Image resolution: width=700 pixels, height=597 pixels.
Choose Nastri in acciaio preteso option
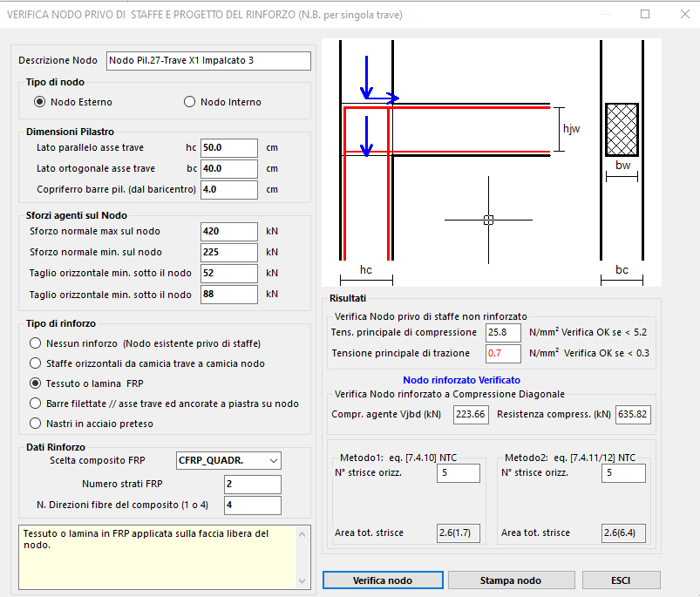[x=35, y=424]
